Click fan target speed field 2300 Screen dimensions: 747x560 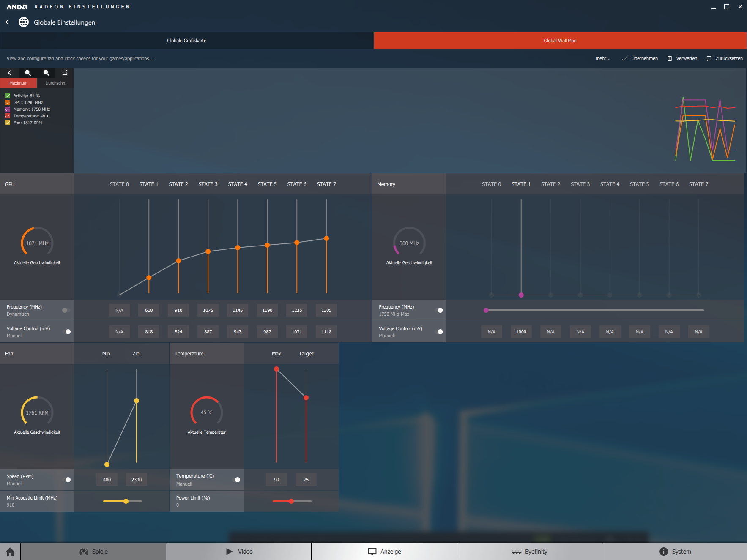coord(137,480)
